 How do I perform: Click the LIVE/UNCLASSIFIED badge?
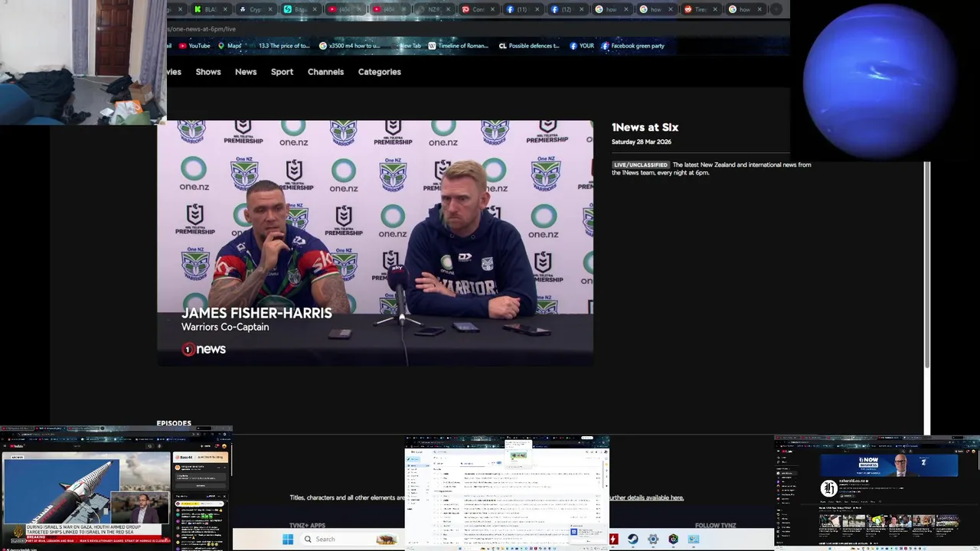coord(641,165)
